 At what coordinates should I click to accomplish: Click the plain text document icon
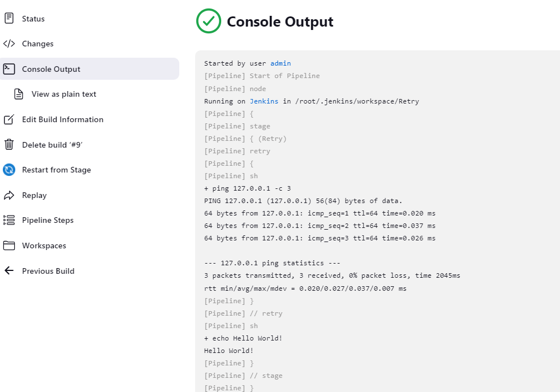[19, 94]
